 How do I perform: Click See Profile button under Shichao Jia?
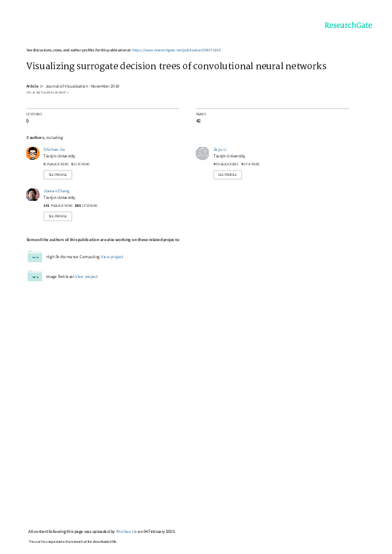(x=57, y=175)
